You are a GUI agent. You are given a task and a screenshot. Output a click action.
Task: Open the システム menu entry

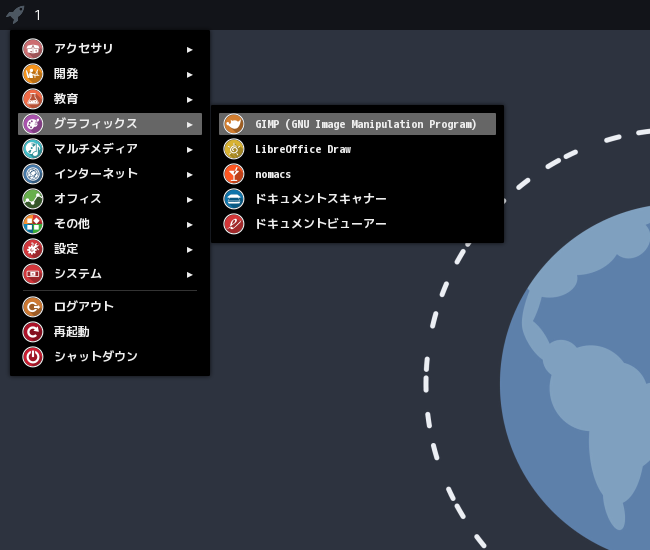(x=110, y=274)
